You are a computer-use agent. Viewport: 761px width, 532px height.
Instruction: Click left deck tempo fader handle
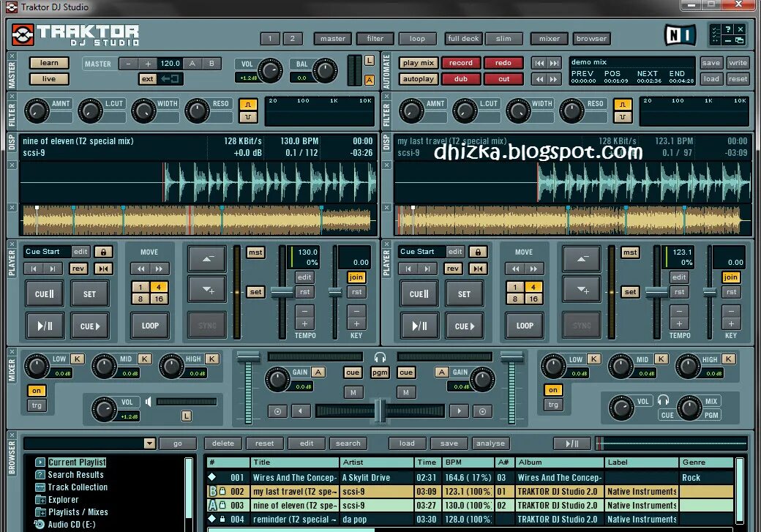[282, 292]
